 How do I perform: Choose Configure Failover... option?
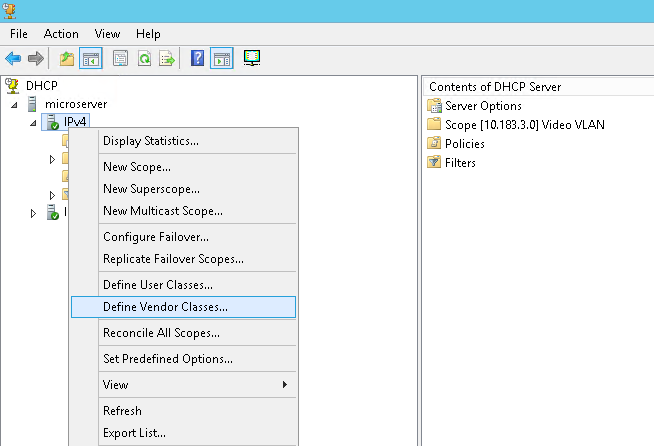(184, 237)
